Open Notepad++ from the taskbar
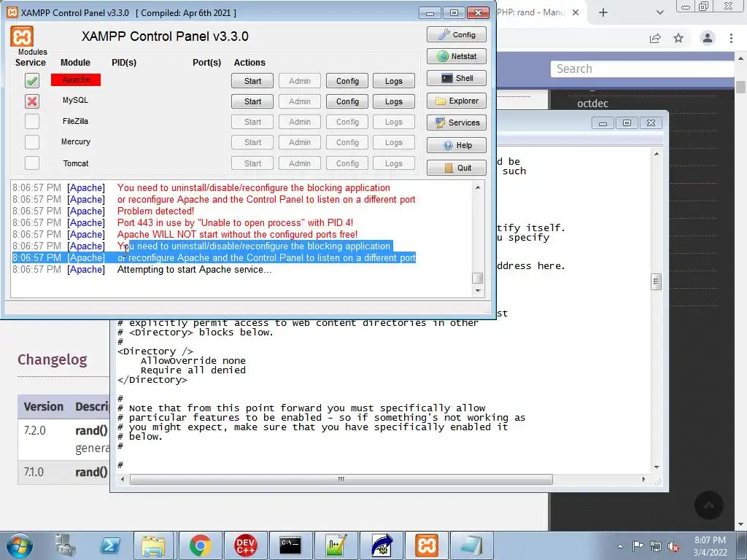 tap(336, 545)
